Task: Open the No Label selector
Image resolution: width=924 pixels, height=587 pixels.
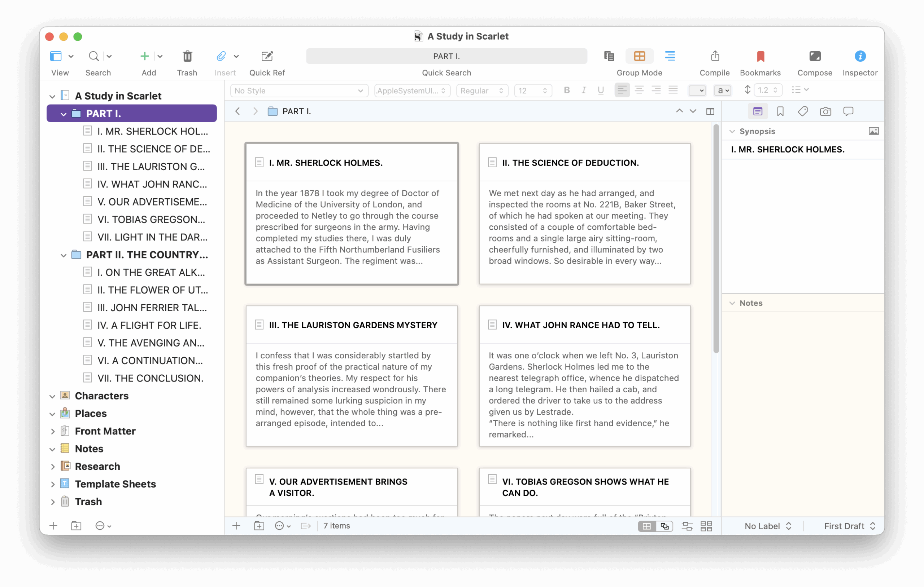Action: tap(767, 526)
